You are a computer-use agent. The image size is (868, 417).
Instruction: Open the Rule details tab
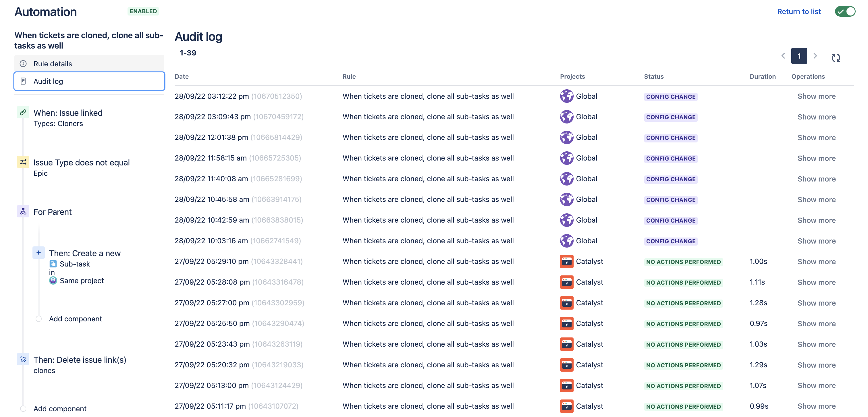pyautogui.click(x=53, y=64)
